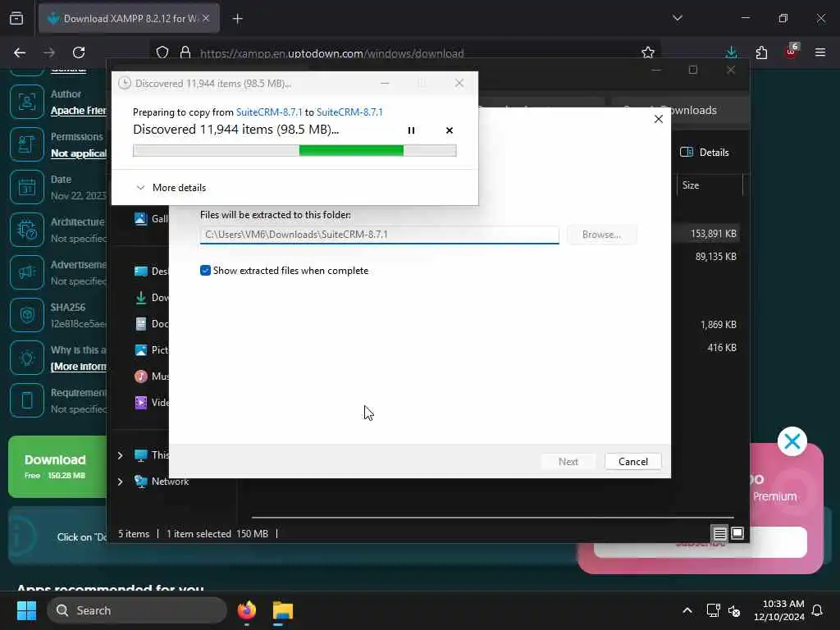
Task: Click the Browse... button
Action: pos(601,235)
